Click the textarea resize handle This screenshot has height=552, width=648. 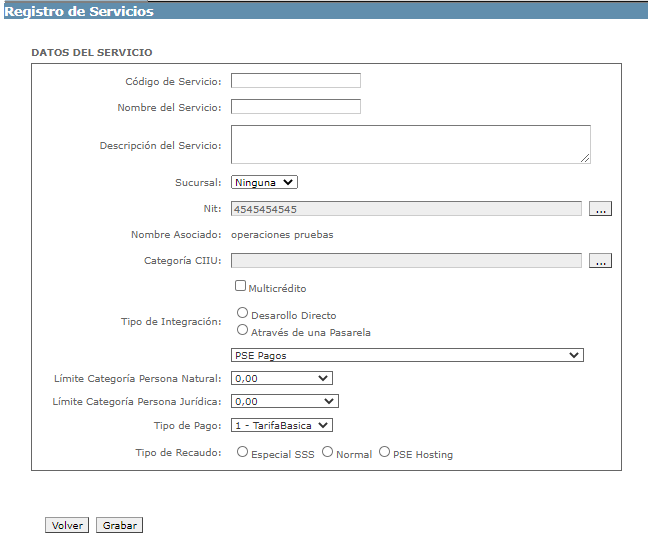[x=585, y=159]
